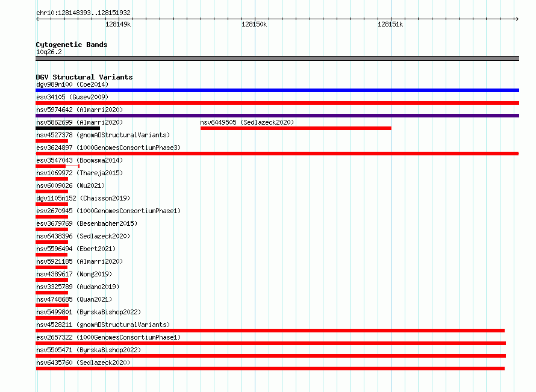Click the red bar under nsv4748685
The width and height of the screenshot is (536, 392).
pyautogui.click(x=52, y=305)
